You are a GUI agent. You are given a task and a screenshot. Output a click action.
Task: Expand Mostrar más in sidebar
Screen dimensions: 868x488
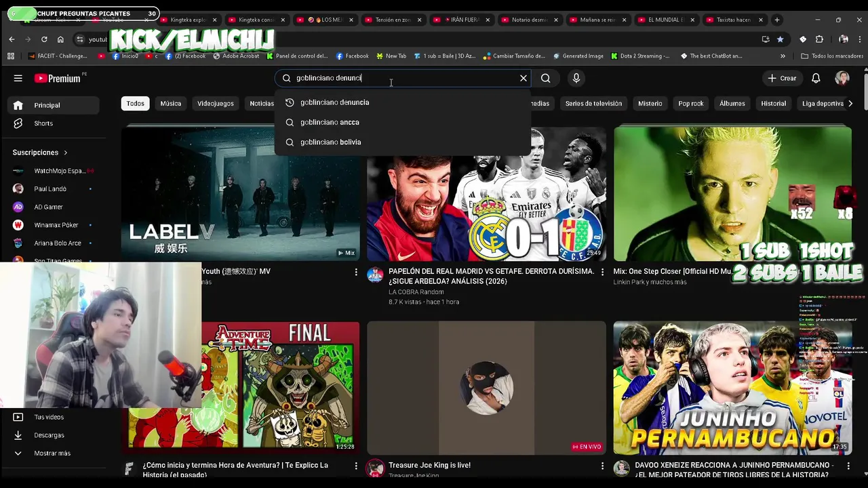[x=53, y=453]
